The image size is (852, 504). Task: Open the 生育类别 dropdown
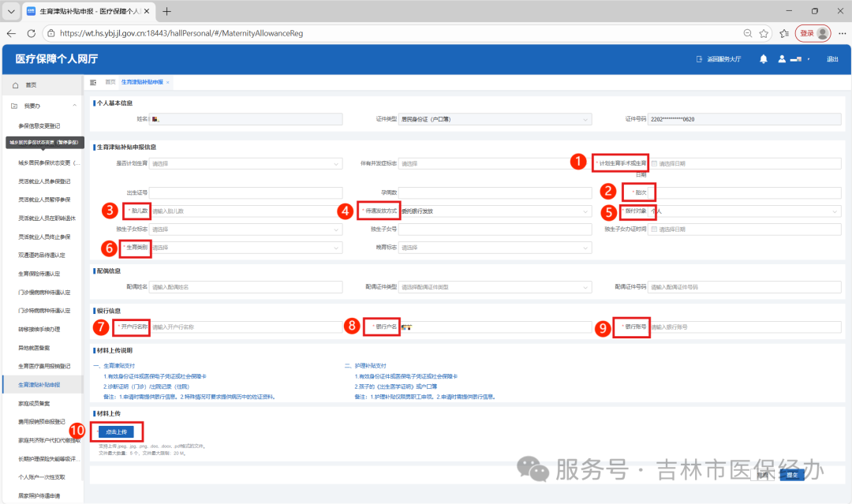(245, 248)
